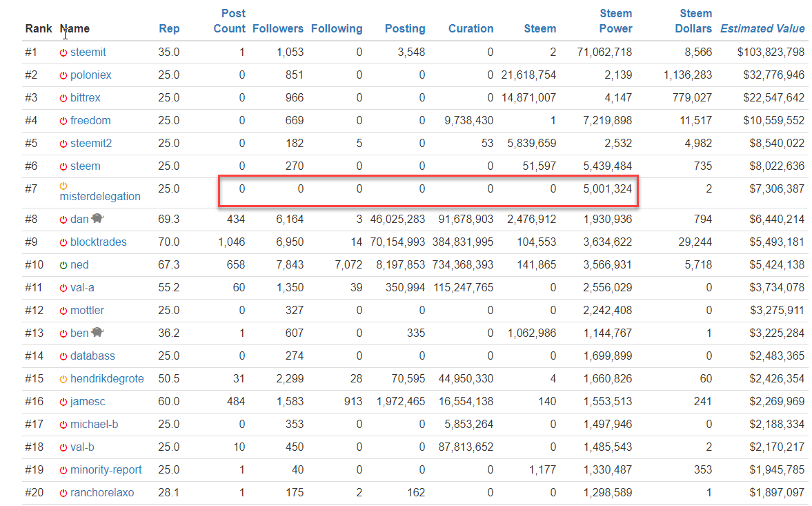Click the whale icon next to dan

tap(97, 219)
